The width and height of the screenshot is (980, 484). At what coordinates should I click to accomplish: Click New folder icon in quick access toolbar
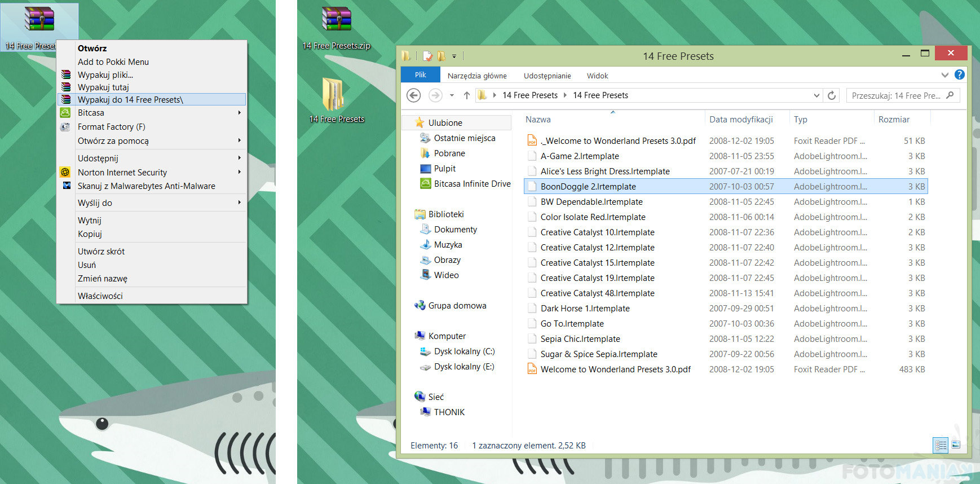pyautogui.click(x=441, y=56)
